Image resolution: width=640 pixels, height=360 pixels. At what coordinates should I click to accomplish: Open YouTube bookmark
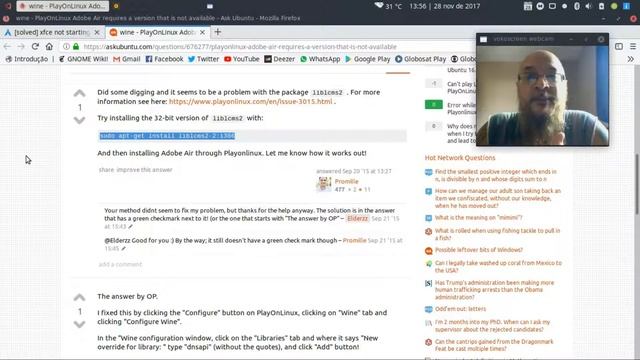tap(242, 59)
